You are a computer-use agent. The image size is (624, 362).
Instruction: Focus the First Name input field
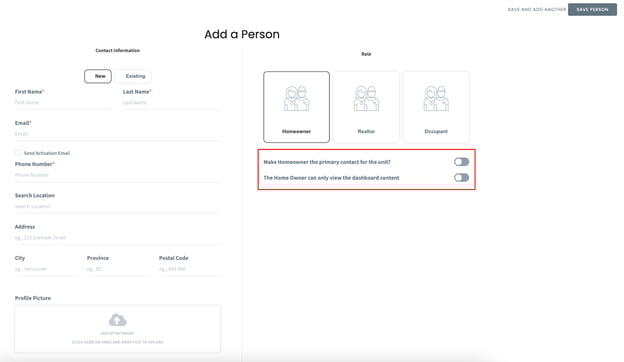click(63, 103)
